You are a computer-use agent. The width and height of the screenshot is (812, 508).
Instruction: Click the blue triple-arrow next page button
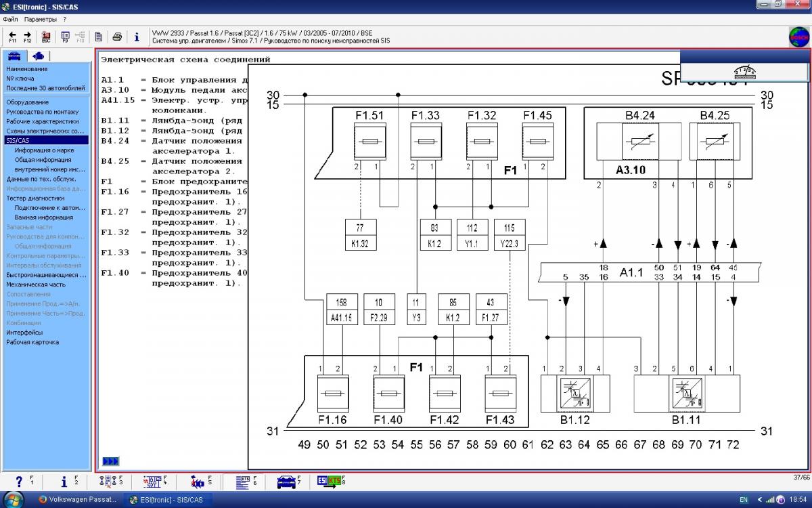click(110, 461)
